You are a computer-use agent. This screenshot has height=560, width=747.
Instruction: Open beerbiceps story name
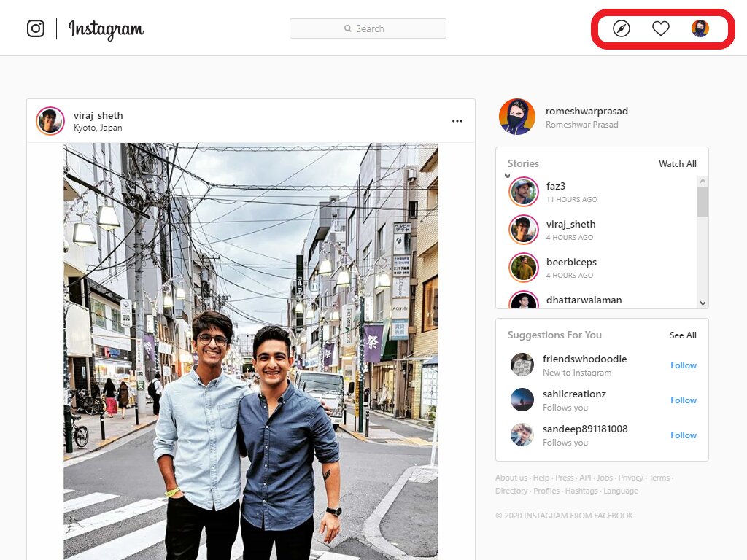coord(571,262)
